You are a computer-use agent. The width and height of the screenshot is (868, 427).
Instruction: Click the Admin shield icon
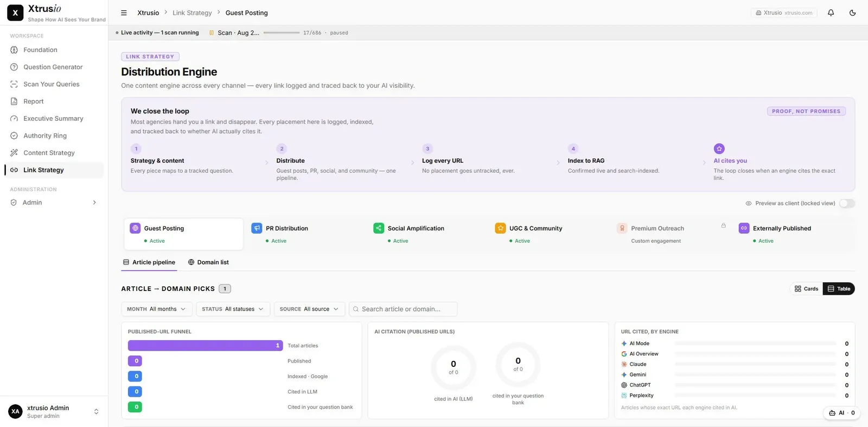coord(14,203)
